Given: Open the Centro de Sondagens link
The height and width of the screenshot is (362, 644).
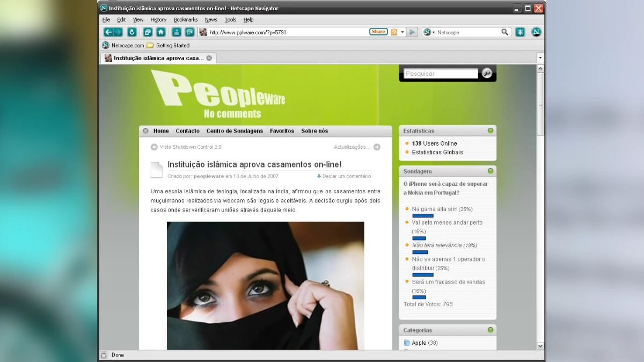Looking at the screenshot, I should point(235,131).
